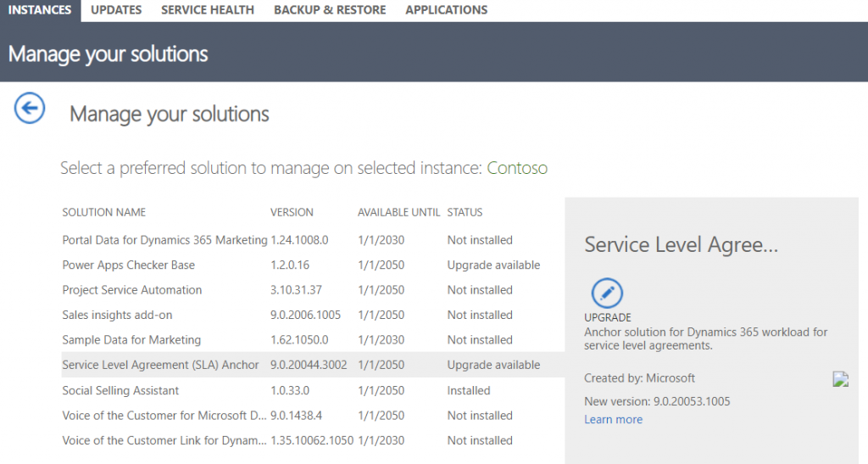Switch to the Updates tab
The width and height of the screenshot is (868, 464).
116,10
